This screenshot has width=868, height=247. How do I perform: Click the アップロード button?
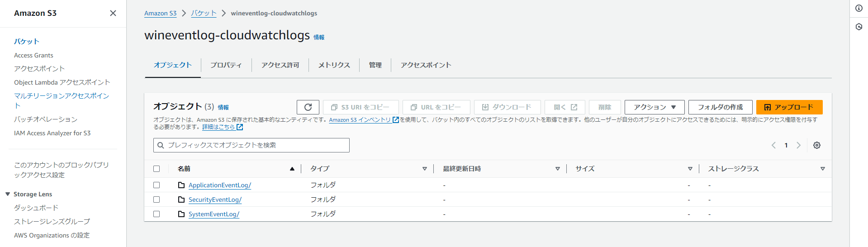789,107
